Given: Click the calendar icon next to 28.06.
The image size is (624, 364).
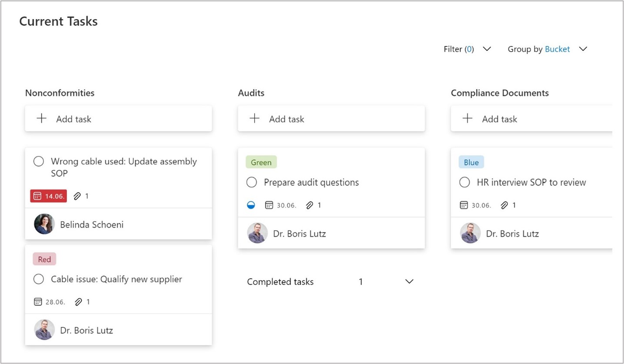Looking at the screenshot, I should point(38,301).
